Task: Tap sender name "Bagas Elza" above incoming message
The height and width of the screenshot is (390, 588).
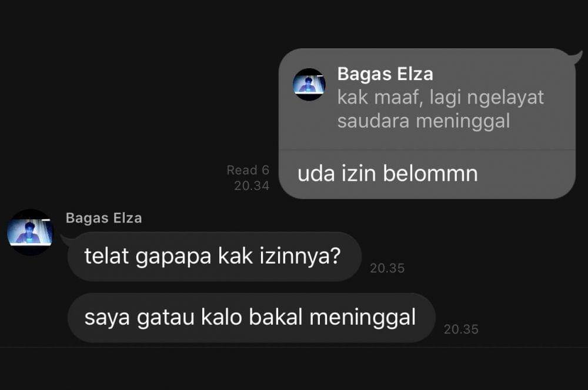Action: pos(104,218)
